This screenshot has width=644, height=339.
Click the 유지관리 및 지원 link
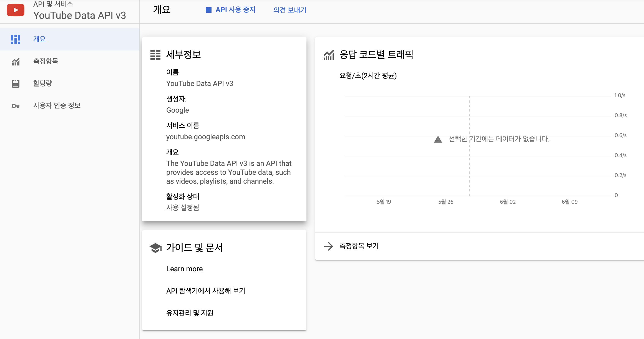(190, 313)
